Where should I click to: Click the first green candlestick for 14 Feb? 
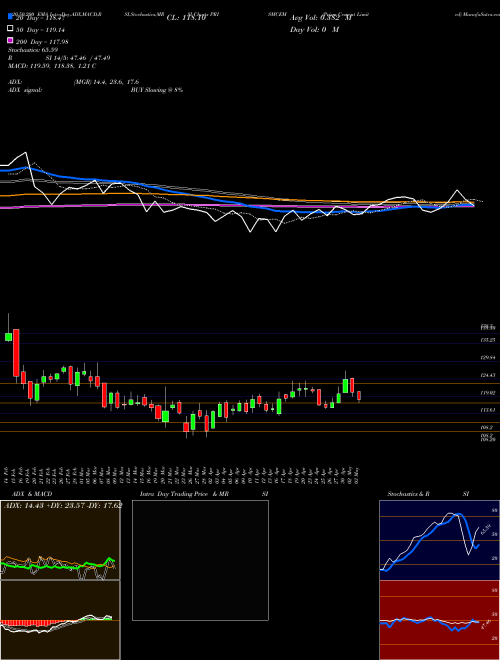coord(8,337)
